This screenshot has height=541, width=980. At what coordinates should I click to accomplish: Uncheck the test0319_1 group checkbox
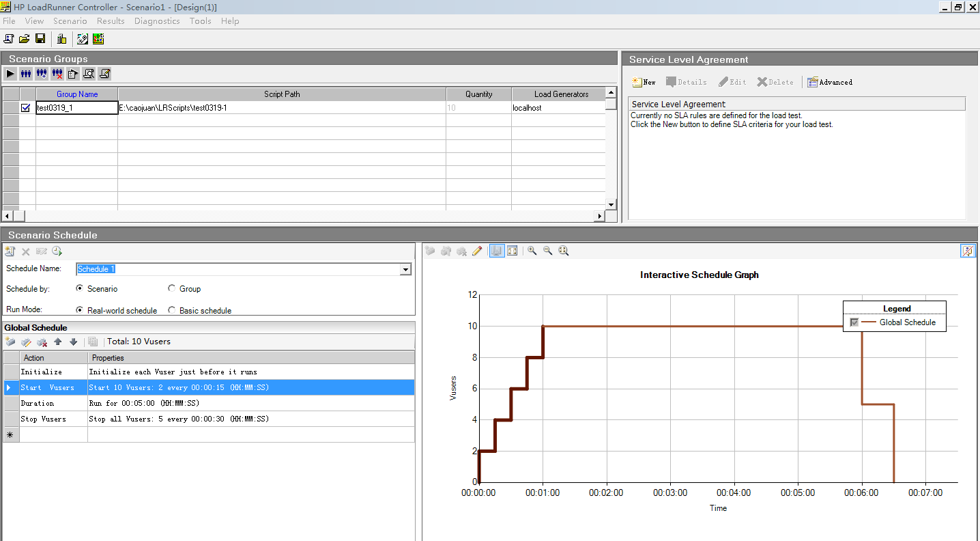(x=26, y=108)
